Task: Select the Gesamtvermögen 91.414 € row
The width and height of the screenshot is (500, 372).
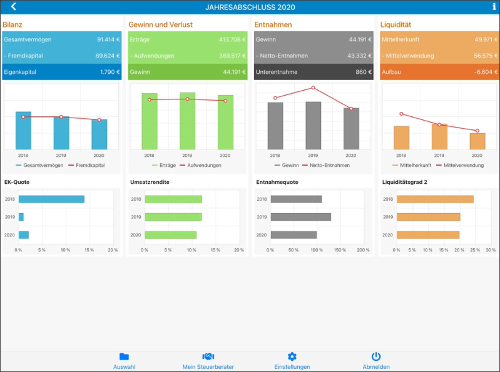Action: 62,40
